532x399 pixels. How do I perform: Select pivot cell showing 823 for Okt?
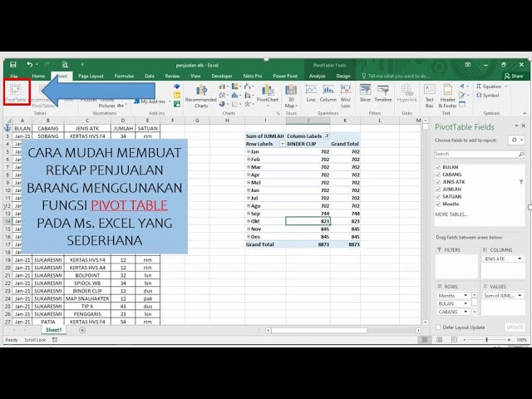point(308,221)
